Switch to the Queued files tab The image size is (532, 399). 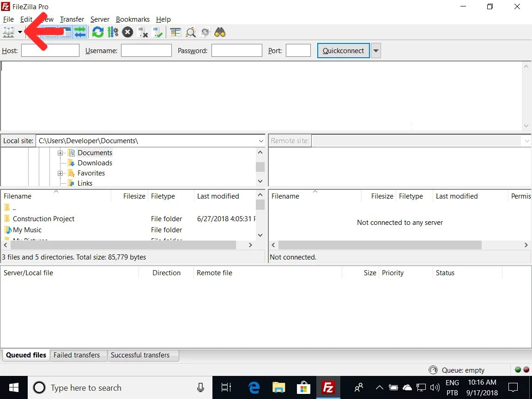26,355
